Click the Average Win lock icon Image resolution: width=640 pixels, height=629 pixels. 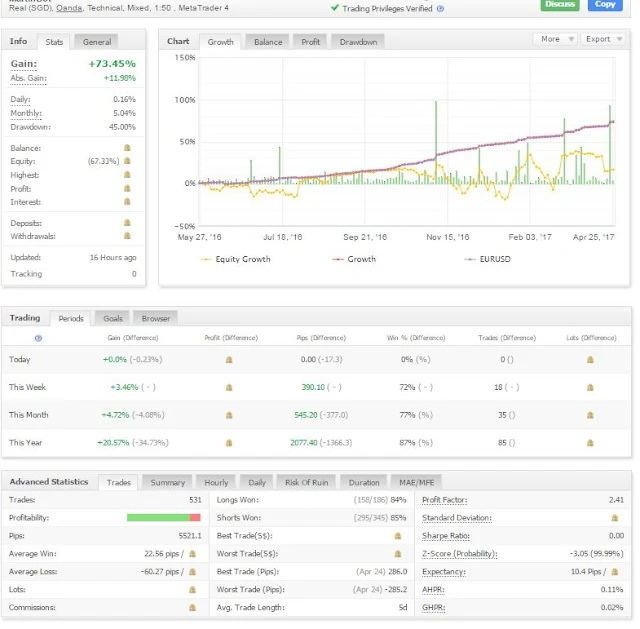point(193,554)
